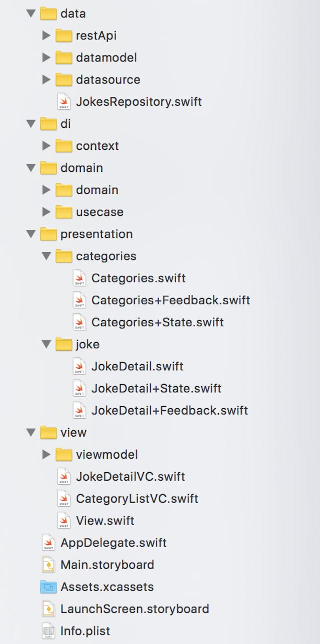Expand the restApi folder disclosure triangle
Image resolution: width=320 pixels, height=644 pixels.
tap(46, 36)
